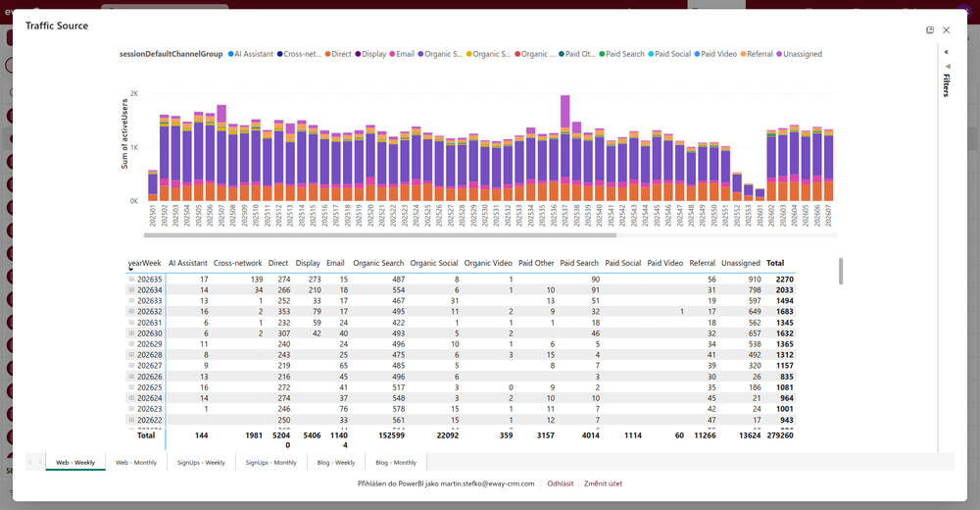Close the Traffic Source dialog
Image resolution: width=980 pixels, height=510 pixels.
click(947, 30)
